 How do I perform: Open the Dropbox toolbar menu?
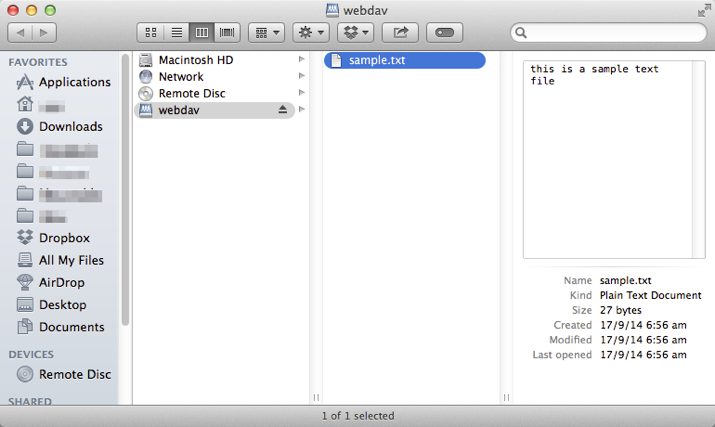click(355, 32)
